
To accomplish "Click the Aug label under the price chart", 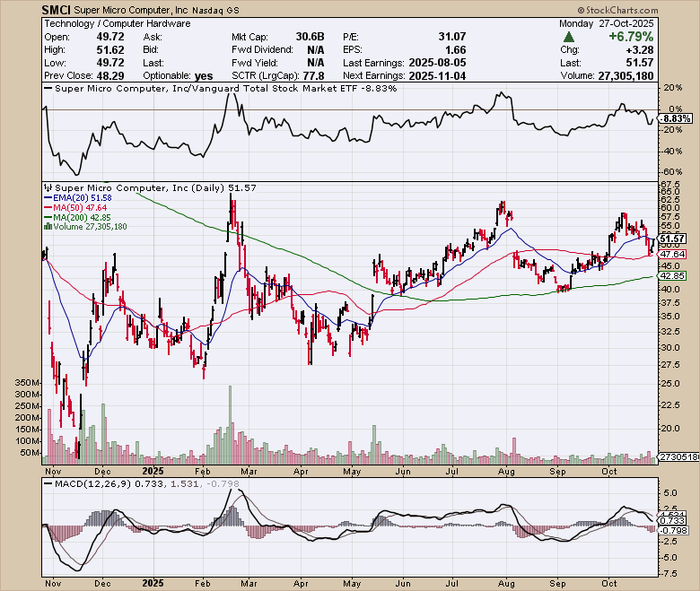I will pos(506,471).
